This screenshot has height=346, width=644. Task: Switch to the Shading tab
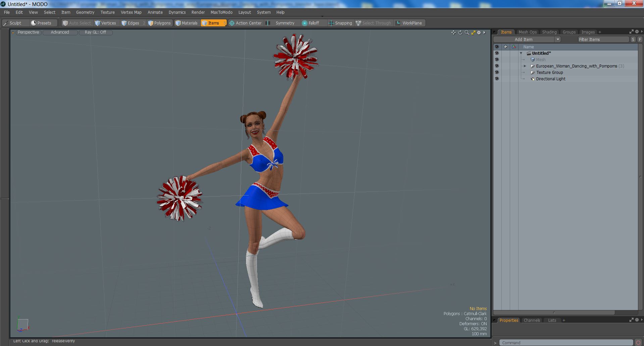(x=549, y=32)
